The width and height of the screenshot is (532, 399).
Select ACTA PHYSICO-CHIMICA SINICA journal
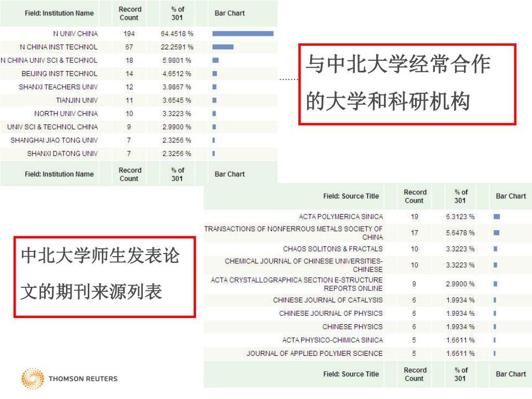(x=332, y=340)
